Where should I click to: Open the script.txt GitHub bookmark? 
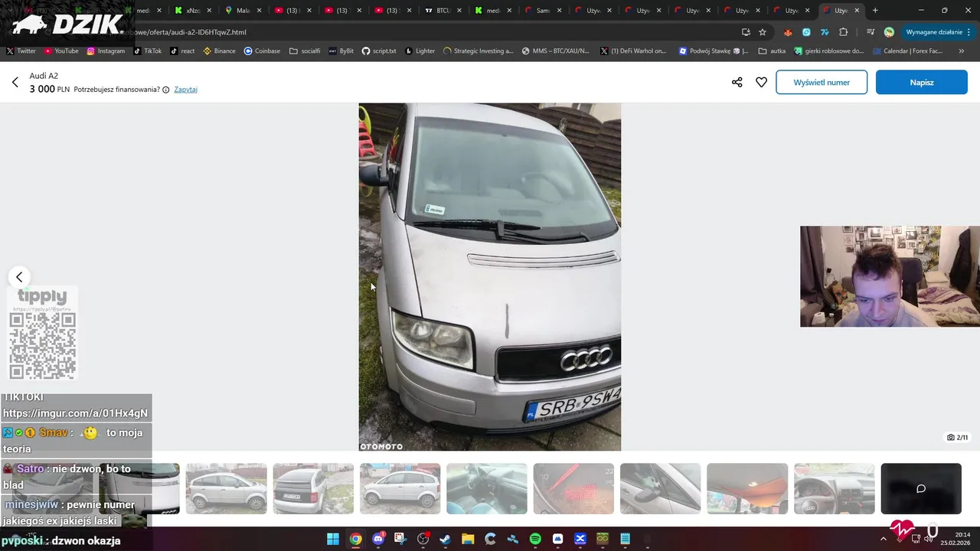pos(379,51)
